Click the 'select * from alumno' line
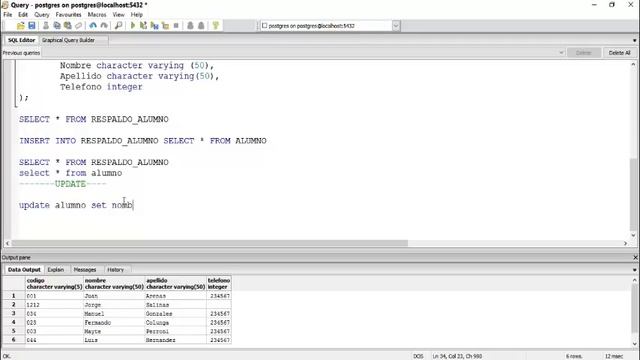This screenshot has height=360, width=640. click(70, 173)
